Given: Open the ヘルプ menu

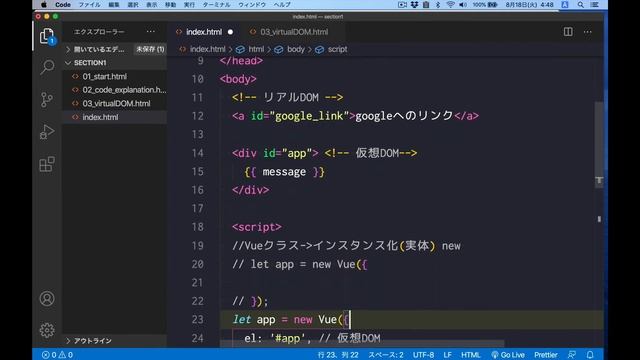Looking at the screenshot, I should tap(282, 5).
